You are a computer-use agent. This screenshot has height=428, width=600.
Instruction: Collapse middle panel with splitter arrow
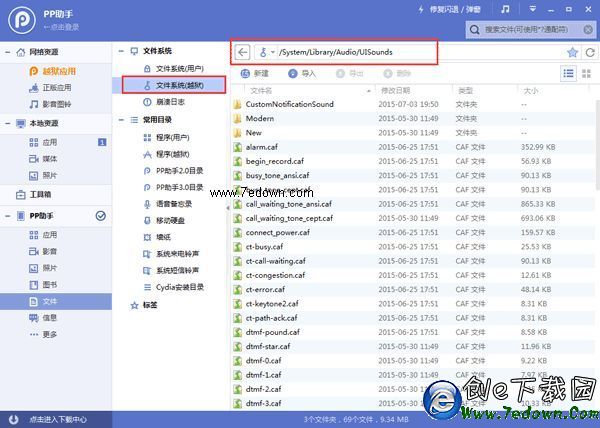tap(228, 208)
